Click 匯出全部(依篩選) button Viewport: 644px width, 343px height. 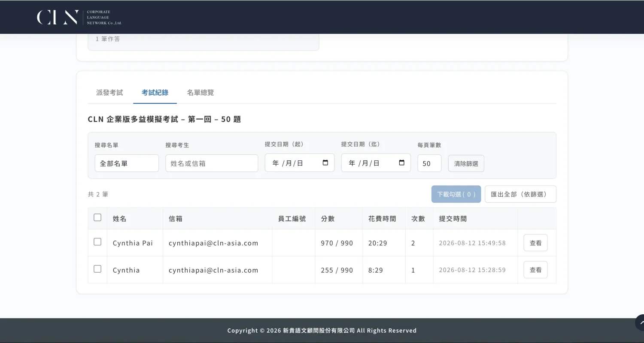521,194
